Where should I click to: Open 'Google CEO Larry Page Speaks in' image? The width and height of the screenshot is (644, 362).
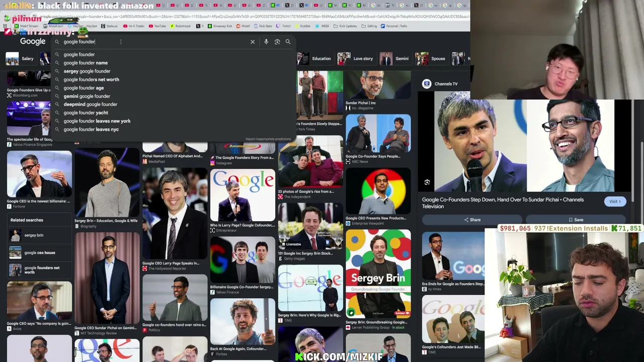click(x=175, y=214)
